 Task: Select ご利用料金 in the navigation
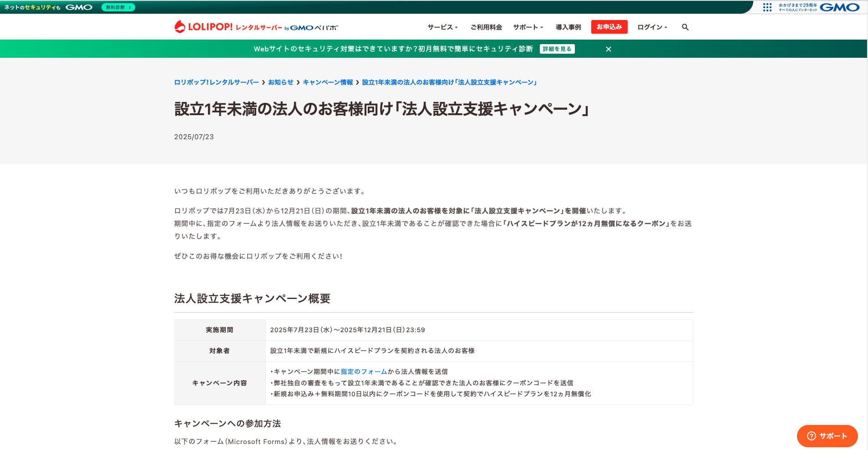(x=487, y=27)
